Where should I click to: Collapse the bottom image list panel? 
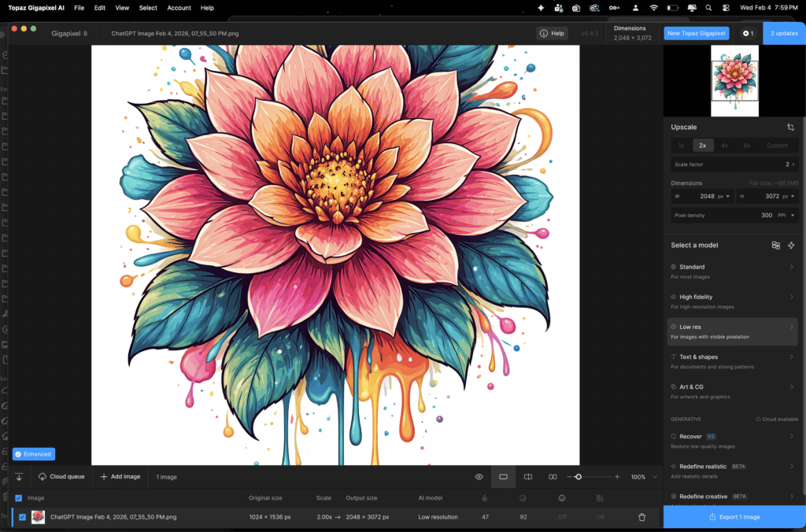tap(19, 477)
